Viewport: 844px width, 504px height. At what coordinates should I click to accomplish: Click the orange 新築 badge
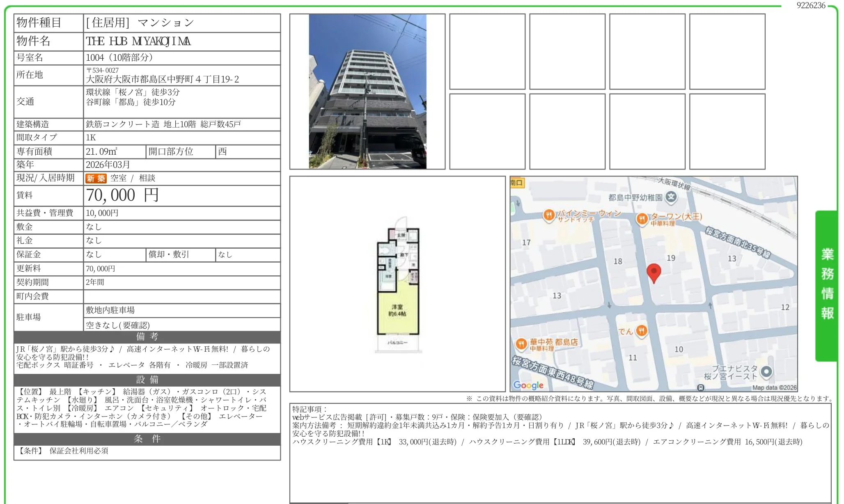96,178
